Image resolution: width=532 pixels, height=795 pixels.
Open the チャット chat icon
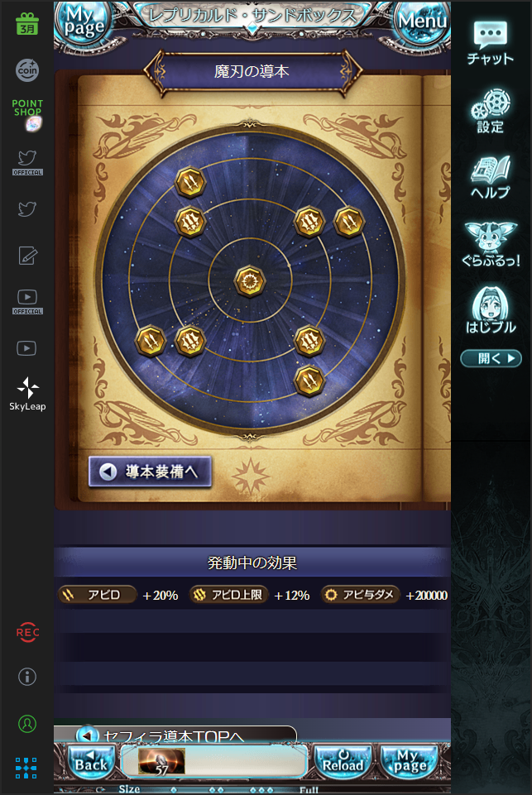click(x=490, y=44)
